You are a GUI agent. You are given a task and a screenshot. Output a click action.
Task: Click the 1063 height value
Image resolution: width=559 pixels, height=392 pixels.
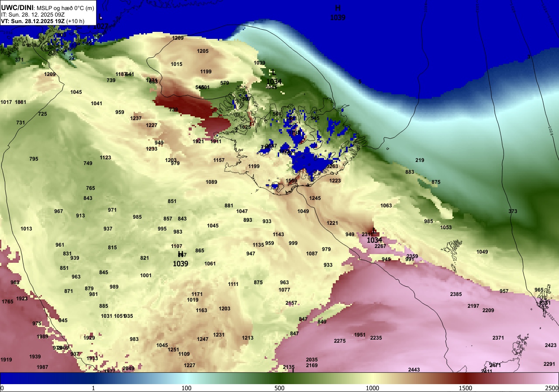[386, 206]
